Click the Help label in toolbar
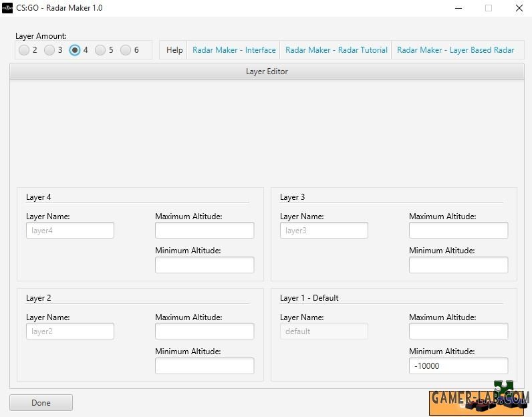The height and width of the screenshot is (417, 532). [x=174, y=50]
